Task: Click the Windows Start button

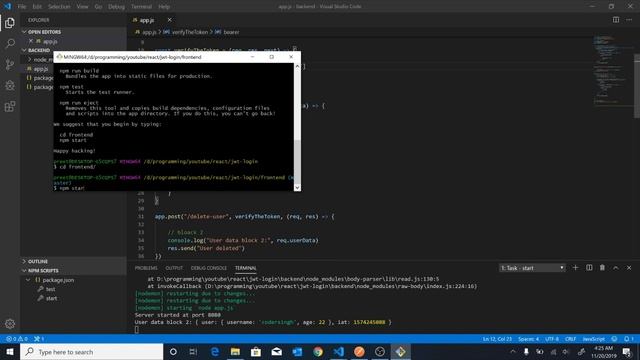Action: [10, 351]
